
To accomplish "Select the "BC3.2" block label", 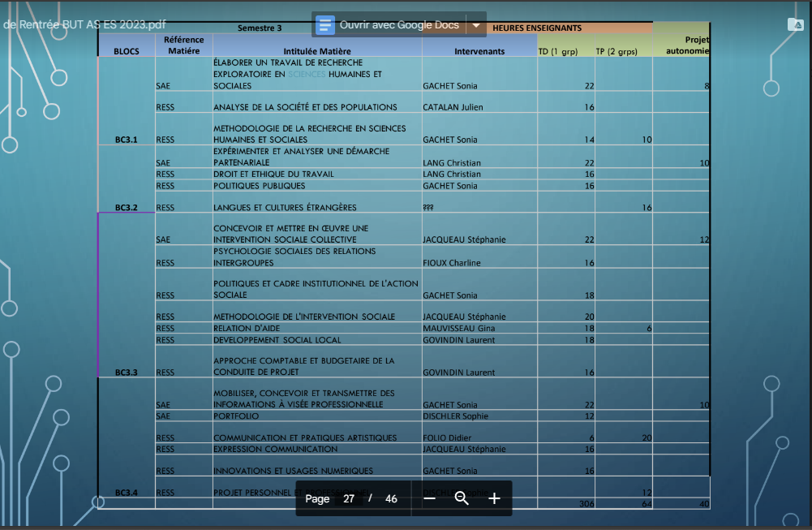I will click(x=127, y=208).
